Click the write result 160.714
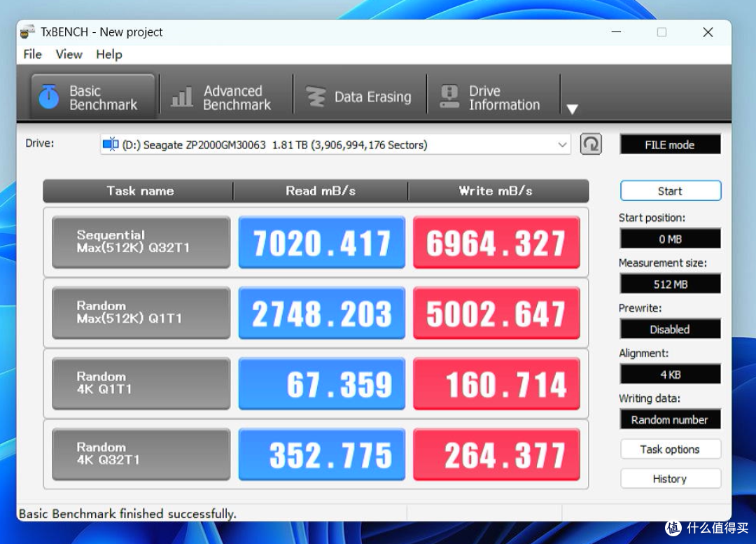This screenshot has width=756, height=544. 496,384
